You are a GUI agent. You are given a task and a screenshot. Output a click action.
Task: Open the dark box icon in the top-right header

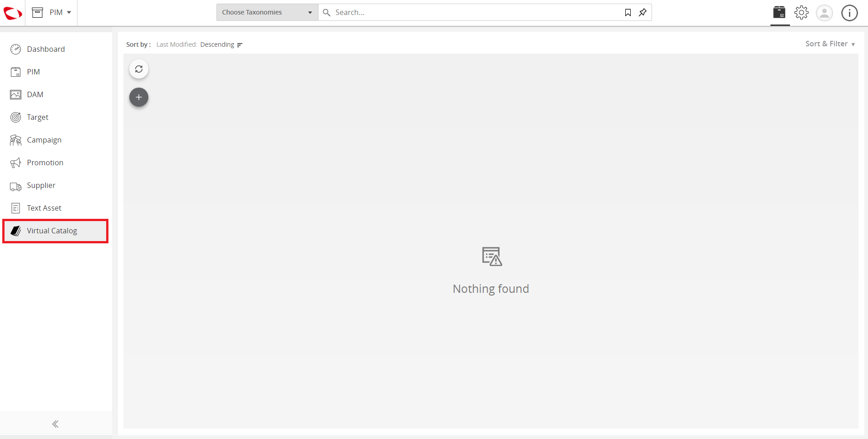pos(780,12)
